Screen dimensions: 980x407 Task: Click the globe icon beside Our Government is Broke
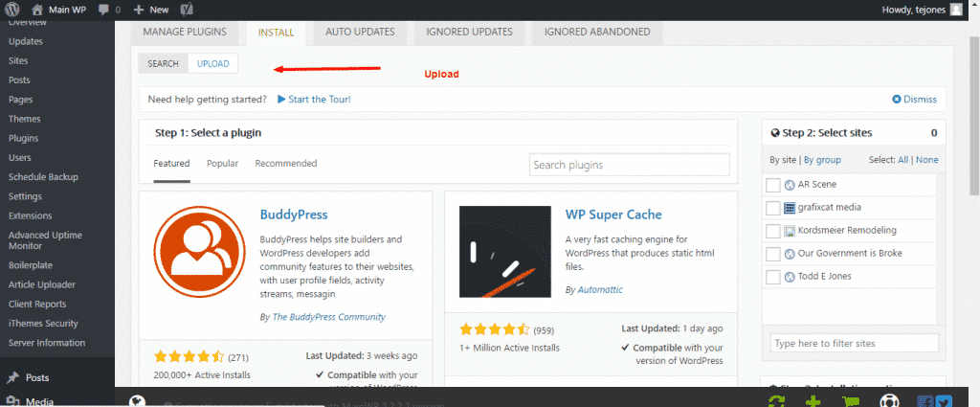coord(790,253)
